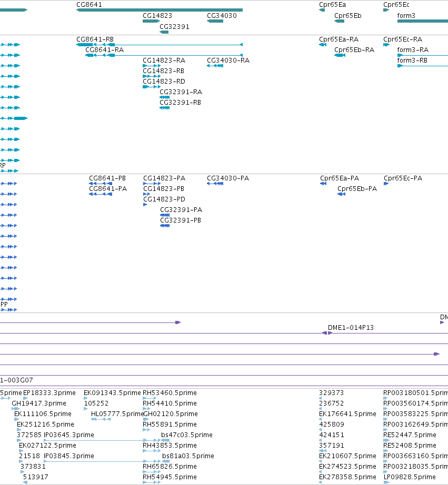Screen dimensions: 448x485
Task: Select Cpr65Eb-RA transcript label
Action: [x=354, y=50]
